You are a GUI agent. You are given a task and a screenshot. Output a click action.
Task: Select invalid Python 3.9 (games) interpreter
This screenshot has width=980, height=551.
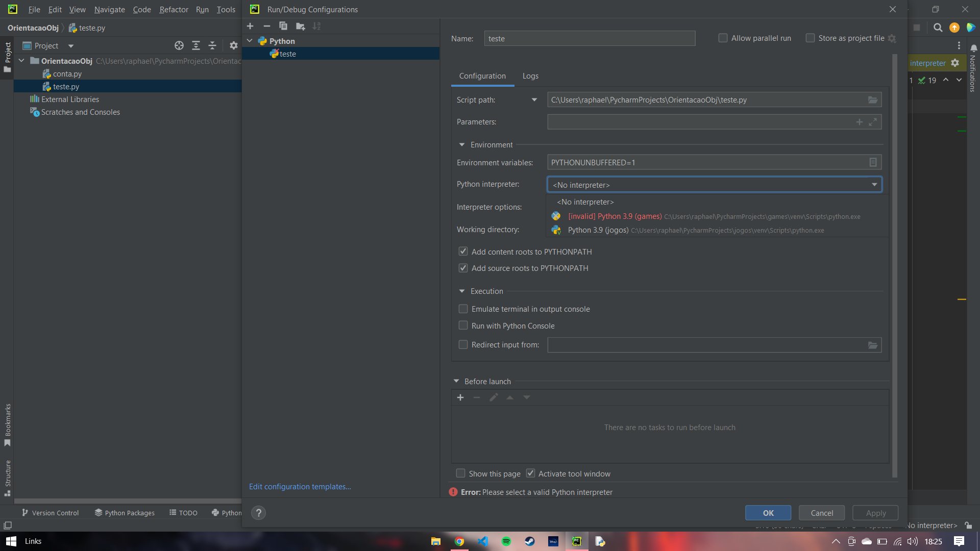coord(717,216)
